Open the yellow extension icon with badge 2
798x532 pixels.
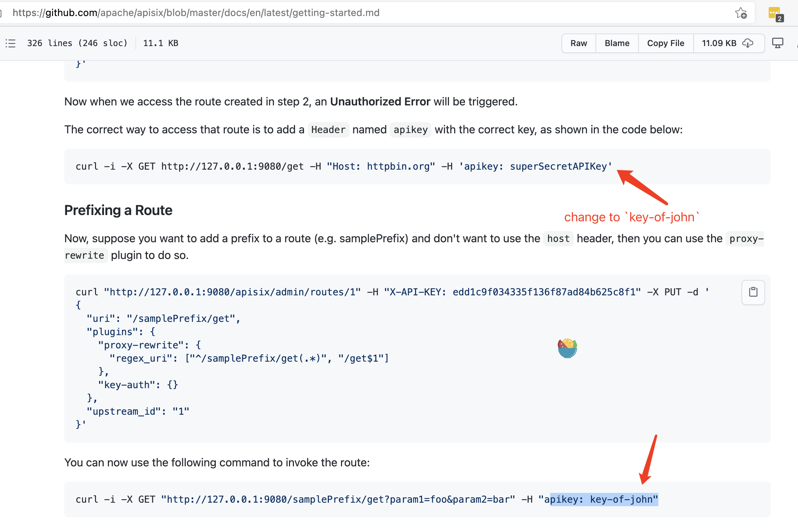[x=775, y=14]
